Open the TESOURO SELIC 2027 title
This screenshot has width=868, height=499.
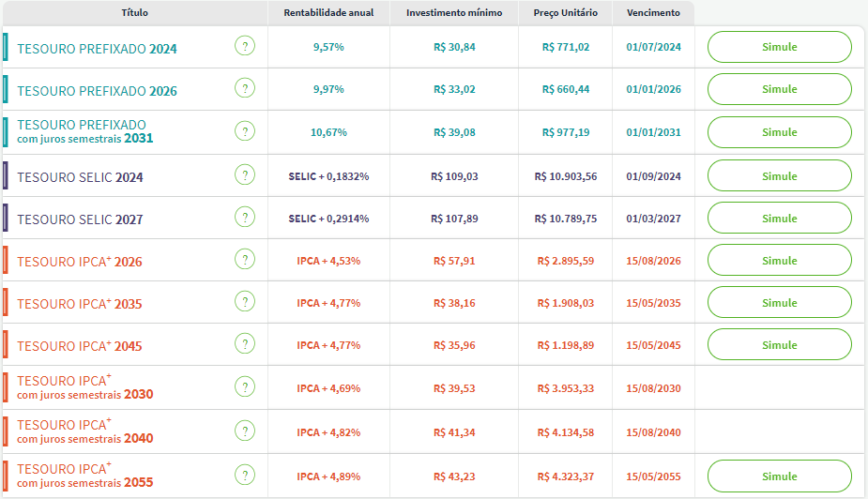pyautogui.click(x=80, y=219)
